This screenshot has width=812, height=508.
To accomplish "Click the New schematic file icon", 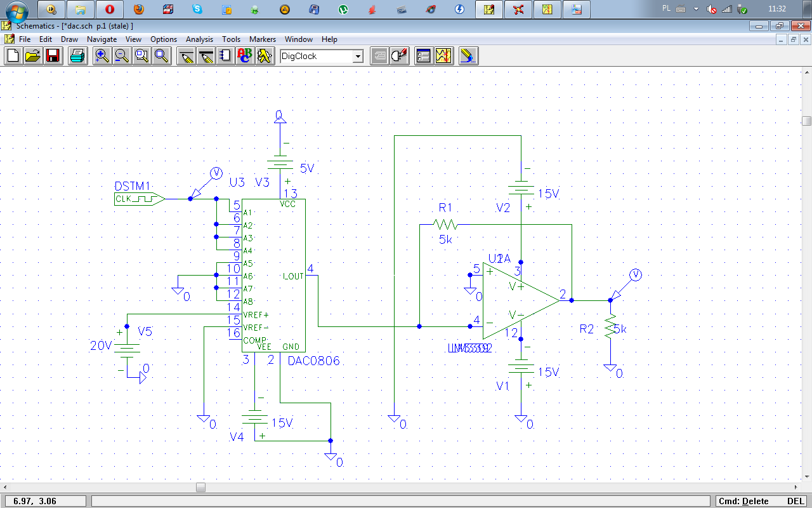I will click(13, 56).
